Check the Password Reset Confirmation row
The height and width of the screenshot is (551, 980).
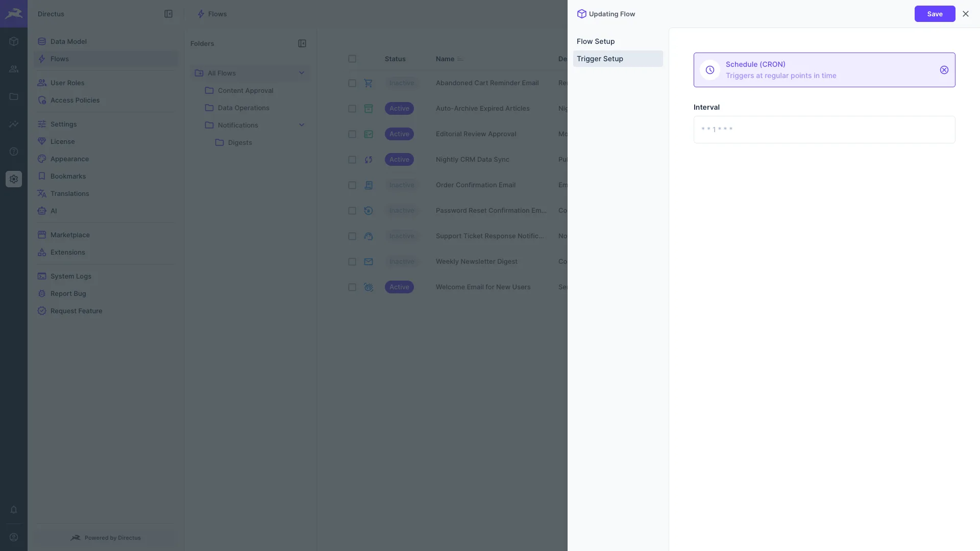[352, 210]
